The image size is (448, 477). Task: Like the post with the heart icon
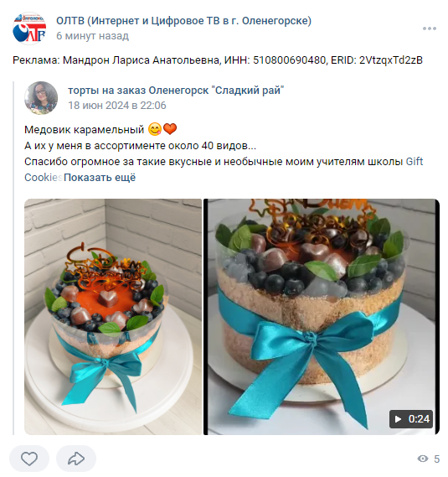pos(29,459)
